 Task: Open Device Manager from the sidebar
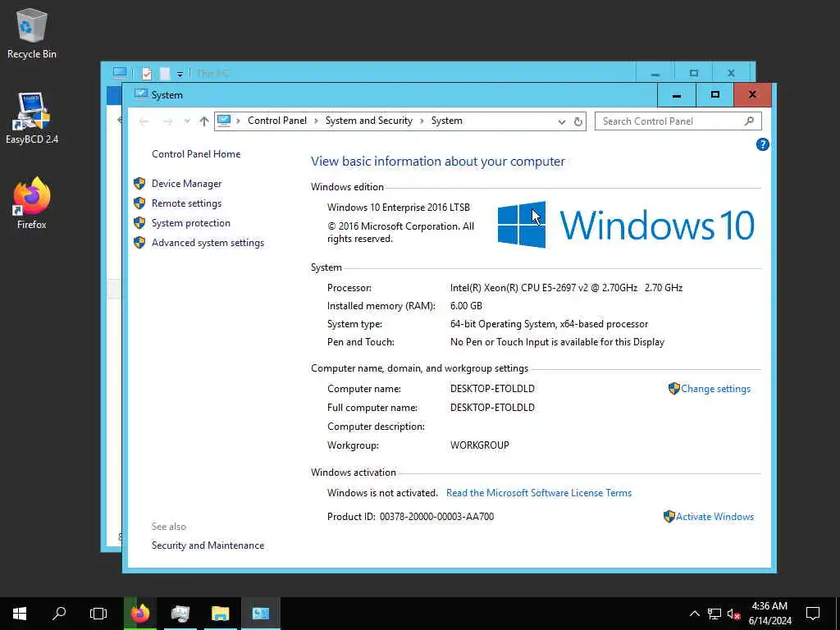pos(186,184)
